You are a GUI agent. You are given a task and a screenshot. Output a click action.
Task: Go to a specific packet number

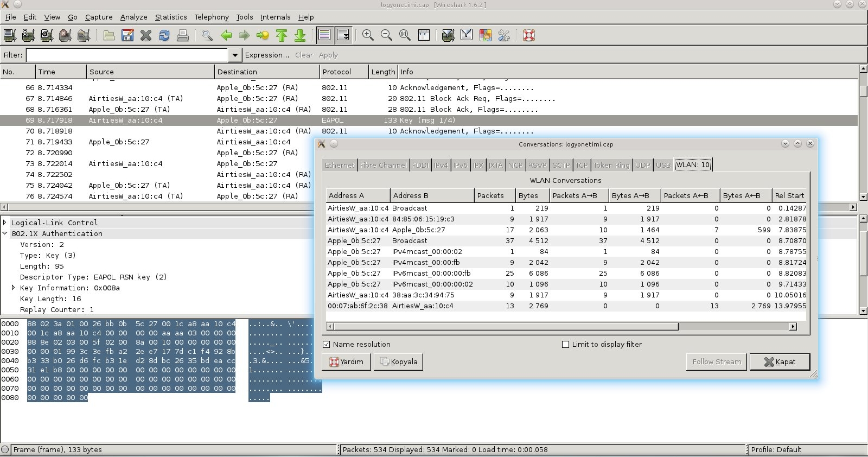[263, 35]
